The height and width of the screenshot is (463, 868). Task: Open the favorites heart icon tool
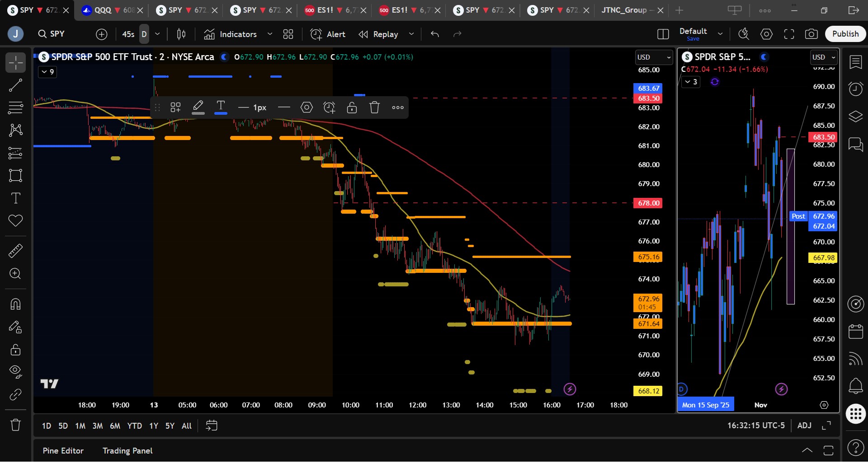tap(15, 221)
